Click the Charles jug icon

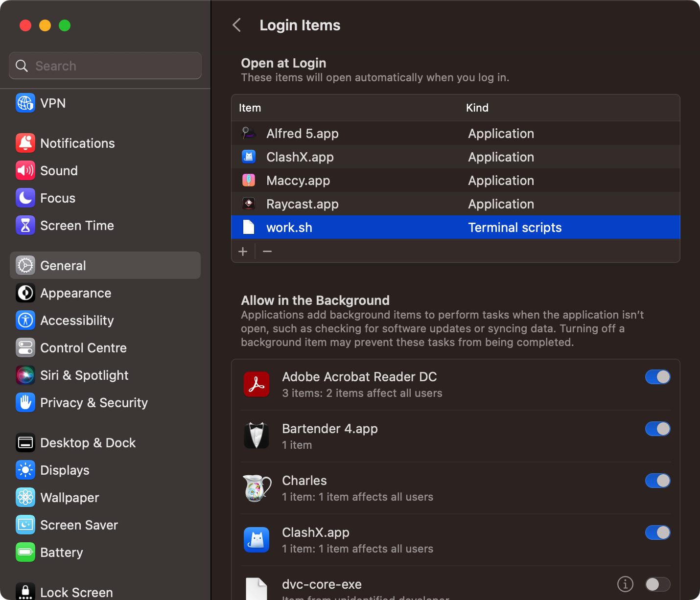[257, 488]
